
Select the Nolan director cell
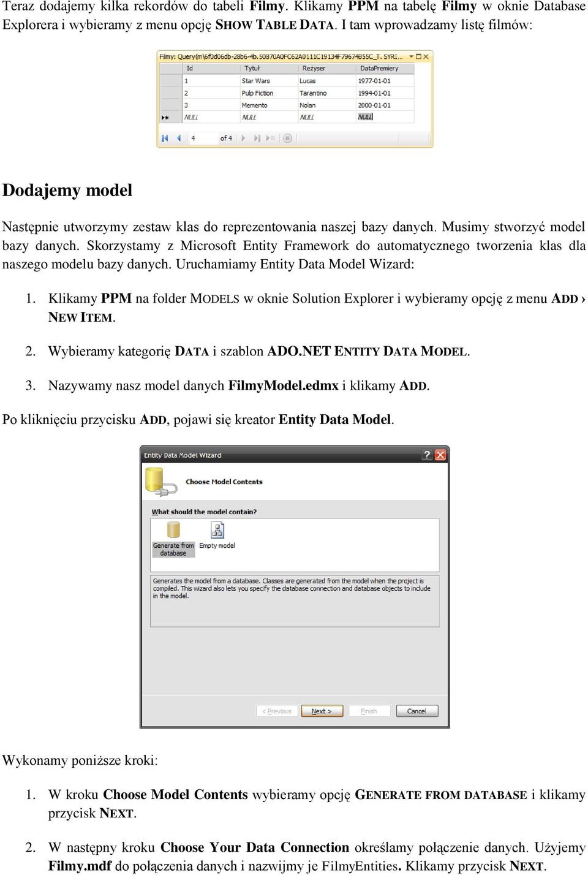[x=327, y=105]
